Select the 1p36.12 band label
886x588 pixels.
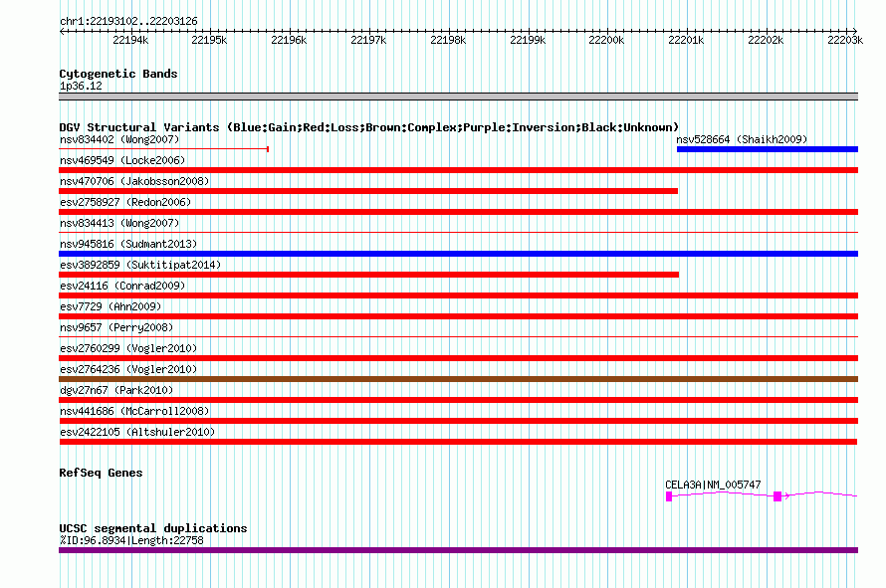pyautogui.click(x=81, y=86)
